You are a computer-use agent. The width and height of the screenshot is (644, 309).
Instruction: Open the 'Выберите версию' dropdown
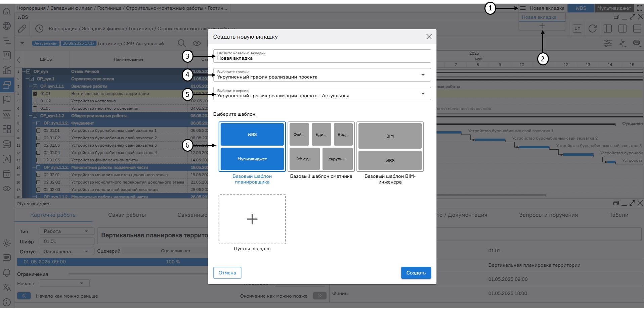[x=321, y=94]
